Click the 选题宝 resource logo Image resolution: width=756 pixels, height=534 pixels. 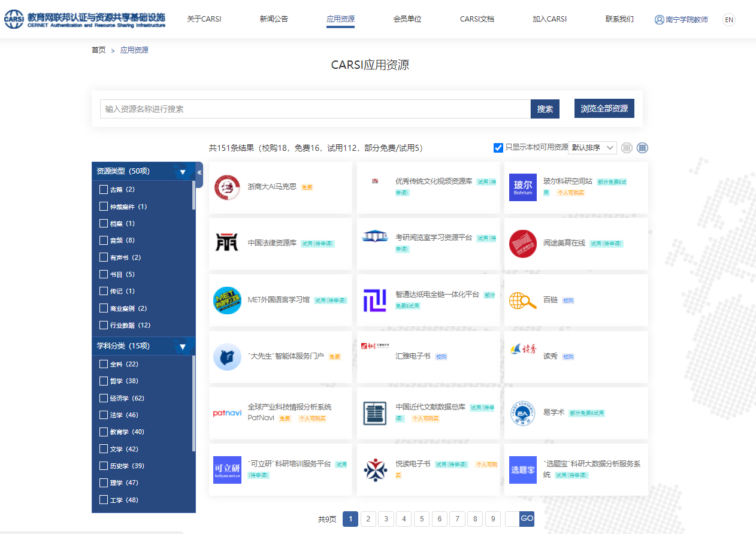click(522, 470)
